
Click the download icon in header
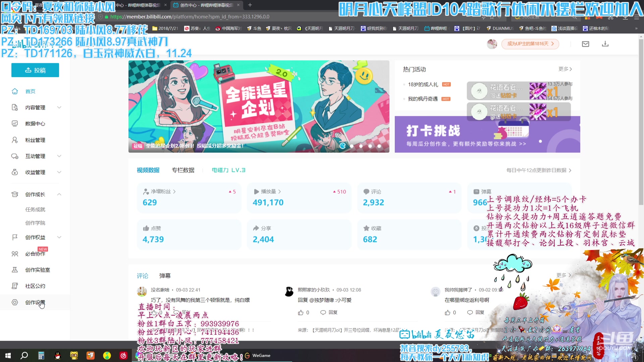tap(605, 44)
